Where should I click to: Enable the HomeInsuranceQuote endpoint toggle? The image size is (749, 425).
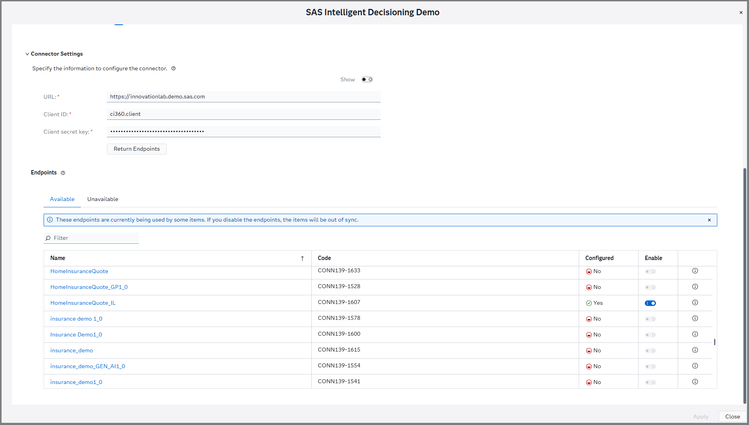[650, 271]
